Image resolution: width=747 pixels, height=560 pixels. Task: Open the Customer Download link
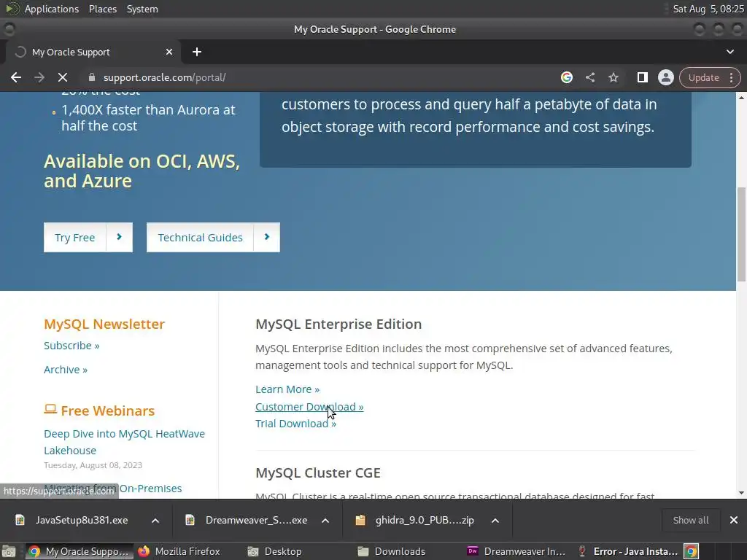pos(309,407)
